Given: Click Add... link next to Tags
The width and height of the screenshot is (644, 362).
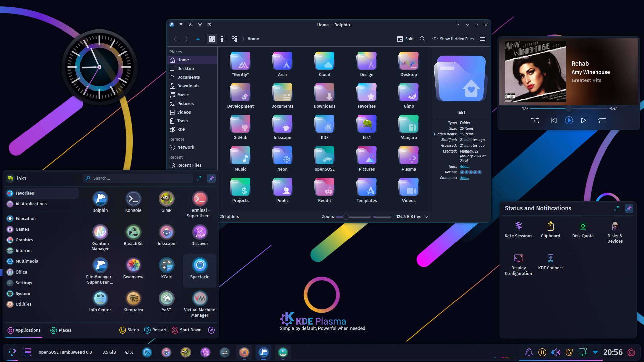Looking at the screenshot, I should pos(464,167).
